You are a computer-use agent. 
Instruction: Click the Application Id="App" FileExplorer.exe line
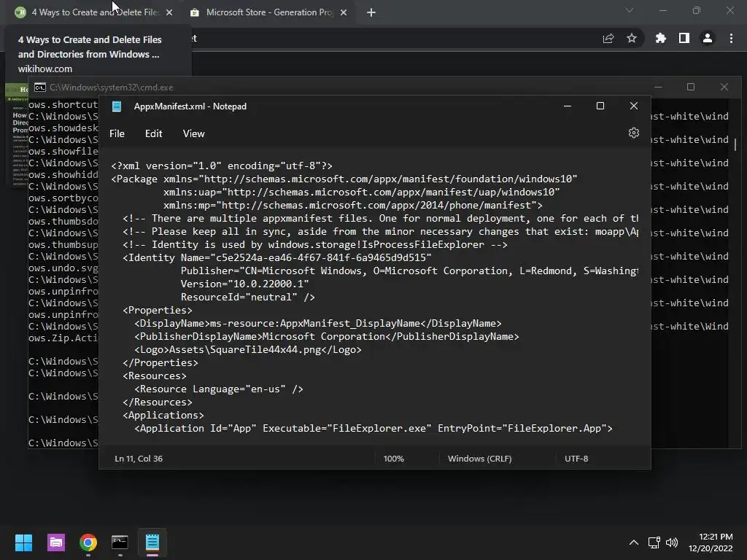click(373, 428)
